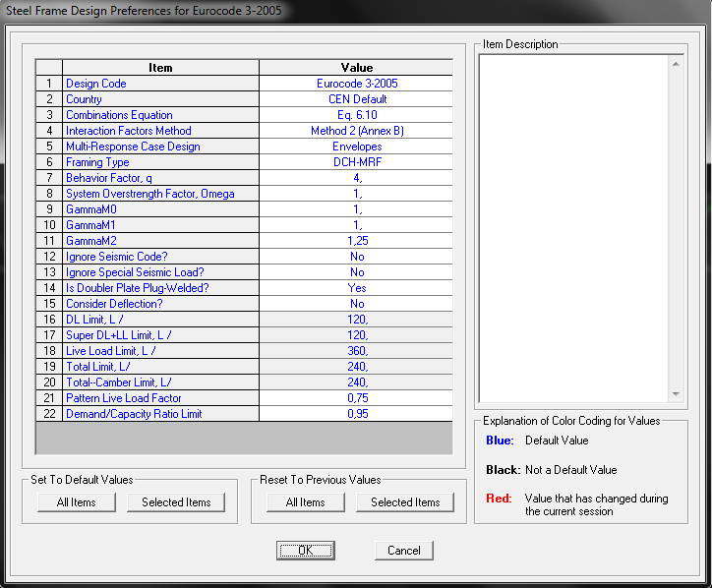This screenshot has width=712, height=588.
Task: Open the No value for Ignore Seismic Code
Action: (x=356, y=257)
